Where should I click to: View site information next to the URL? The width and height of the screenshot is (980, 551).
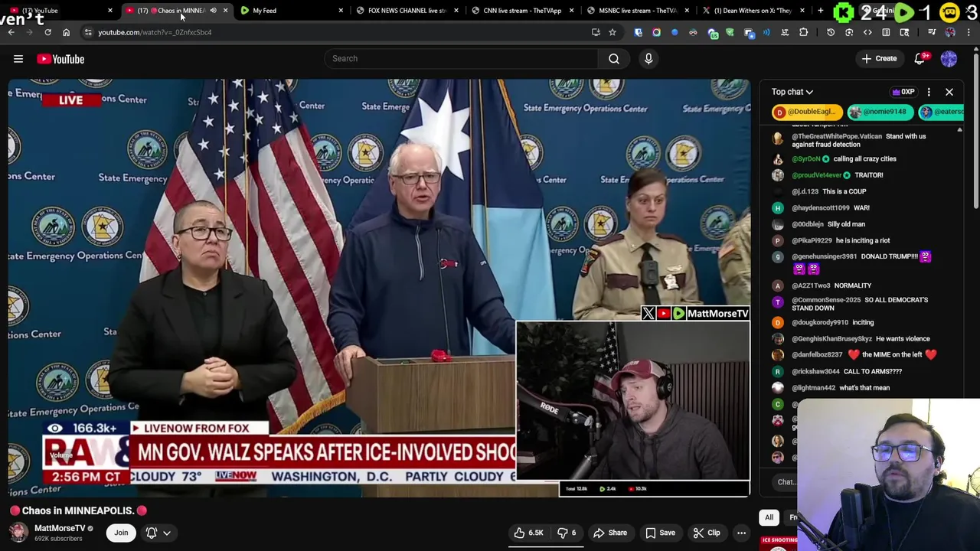[88, 32]
